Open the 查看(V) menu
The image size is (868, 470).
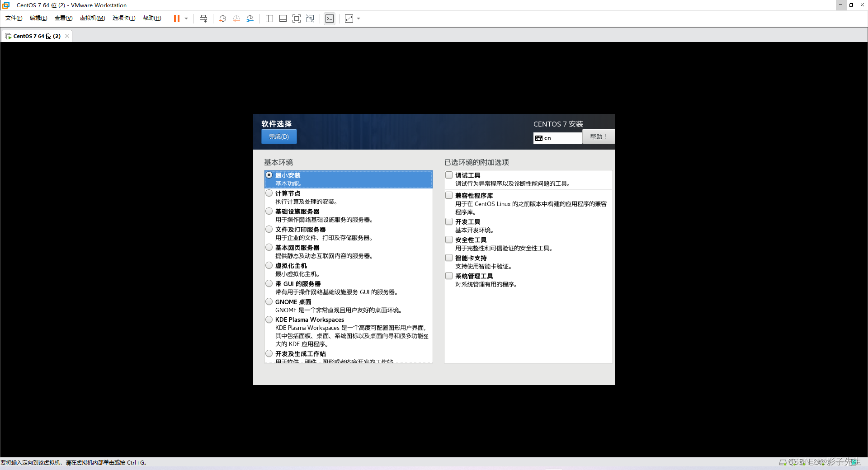pos(63,18)
